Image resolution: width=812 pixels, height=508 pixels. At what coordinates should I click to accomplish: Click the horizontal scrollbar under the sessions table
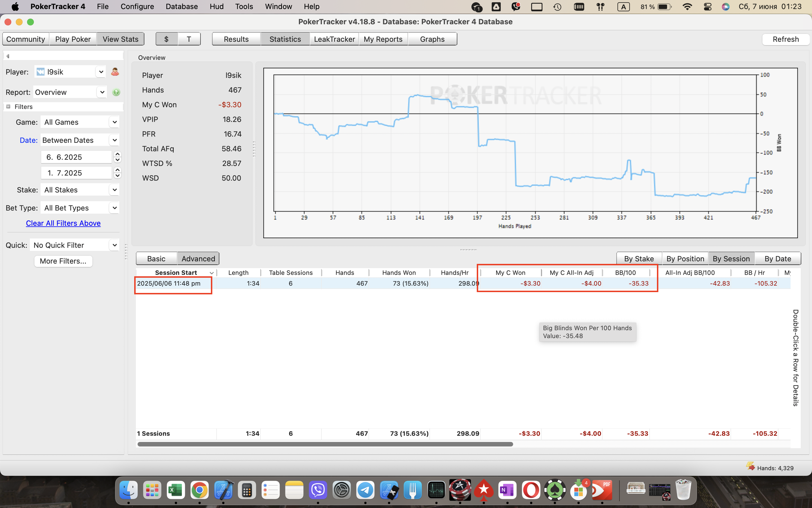click(x=325, y=444)
